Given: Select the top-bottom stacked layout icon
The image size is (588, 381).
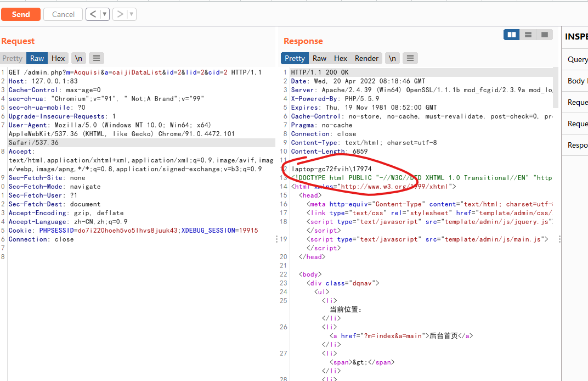Looking at the screenshot, I should 528,35.
